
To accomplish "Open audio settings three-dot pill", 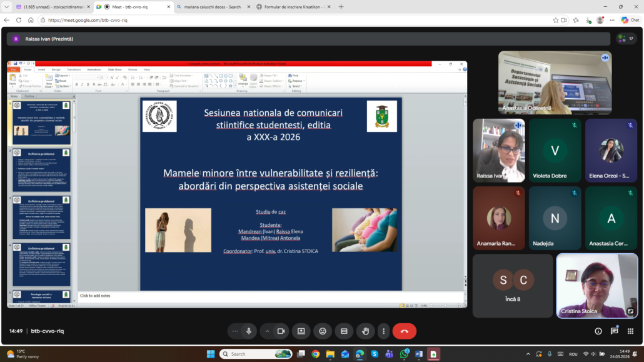I will click(x=235, y=331).
